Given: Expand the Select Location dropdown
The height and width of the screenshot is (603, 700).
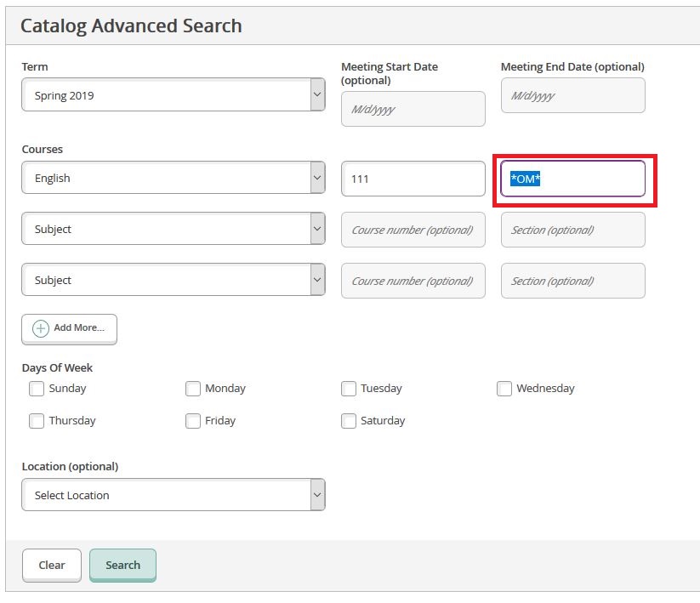Looking at the screenshot, I should pyautogui.click(x=173, y=495).
